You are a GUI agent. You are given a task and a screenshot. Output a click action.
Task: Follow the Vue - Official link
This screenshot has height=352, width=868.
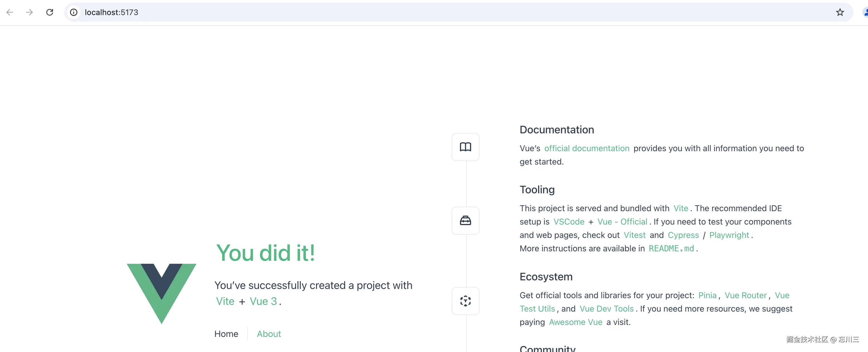click(x=622, y=222)
